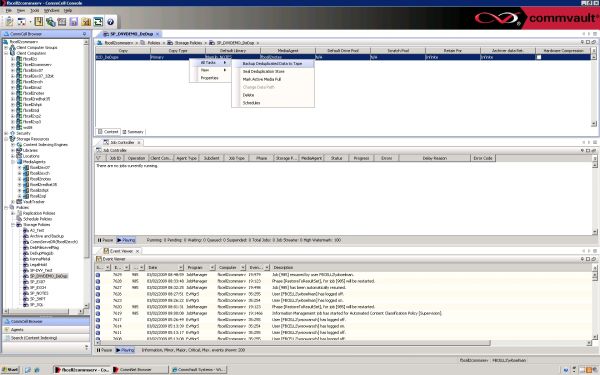Choose Mark Active Media Full
The image size is (600, 375).
262,79
